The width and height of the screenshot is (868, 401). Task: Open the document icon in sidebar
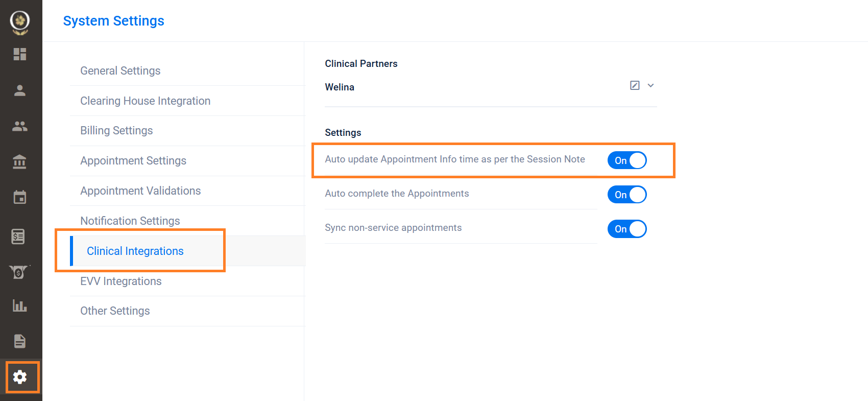20,341
